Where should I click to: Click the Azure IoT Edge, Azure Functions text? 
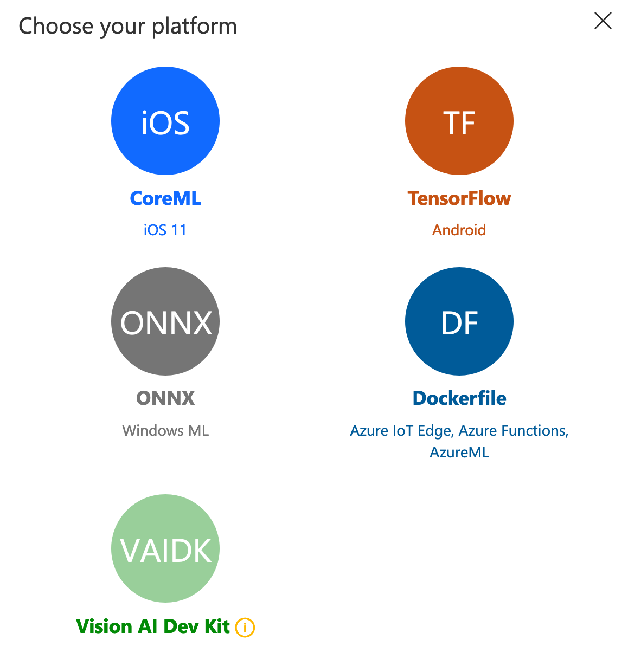[459, 431]
